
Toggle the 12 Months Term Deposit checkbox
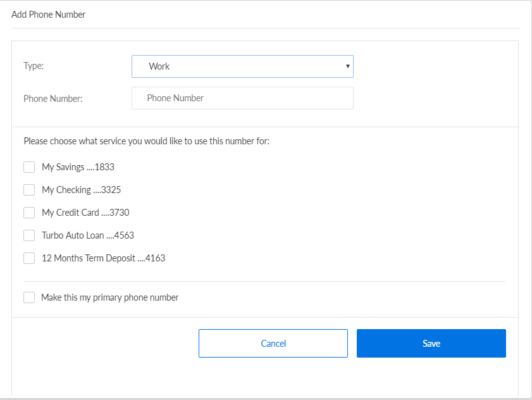pyautogui.click(x=29, y=258)
